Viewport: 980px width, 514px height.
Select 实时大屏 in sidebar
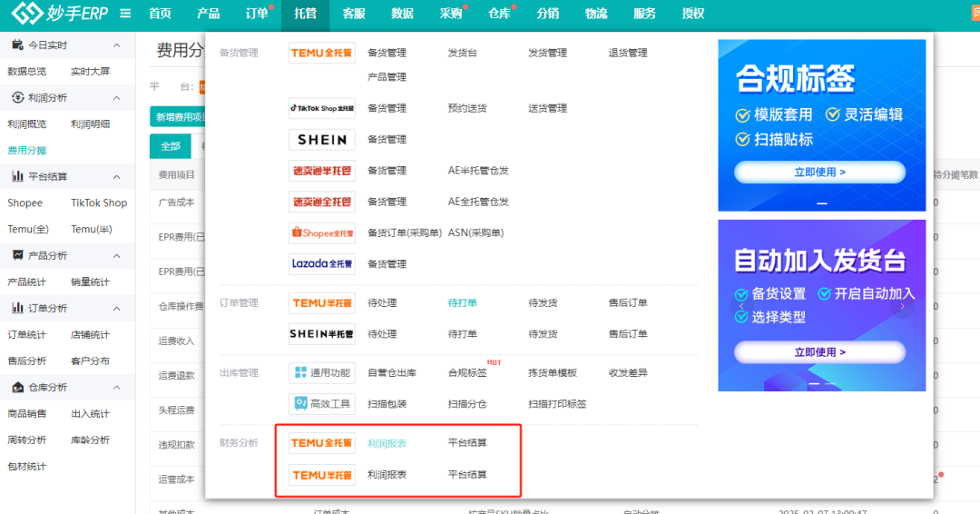coord(91,71)
